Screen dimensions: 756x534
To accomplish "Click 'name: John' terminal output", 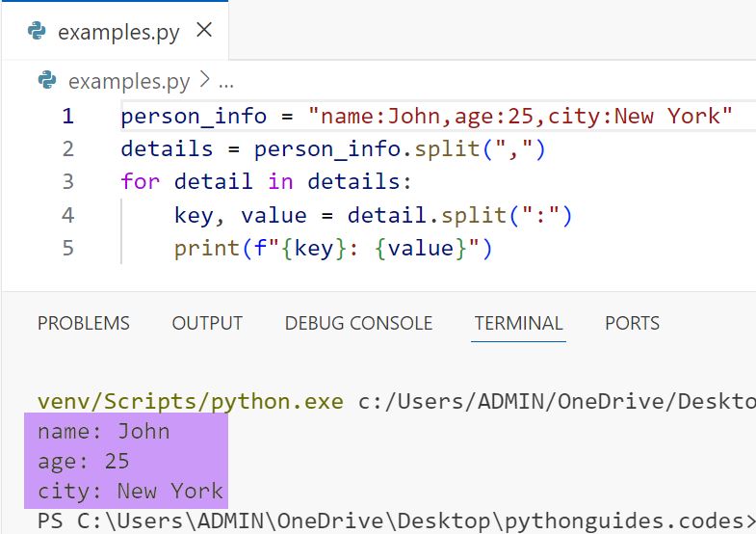I will (x=104, y=431).
